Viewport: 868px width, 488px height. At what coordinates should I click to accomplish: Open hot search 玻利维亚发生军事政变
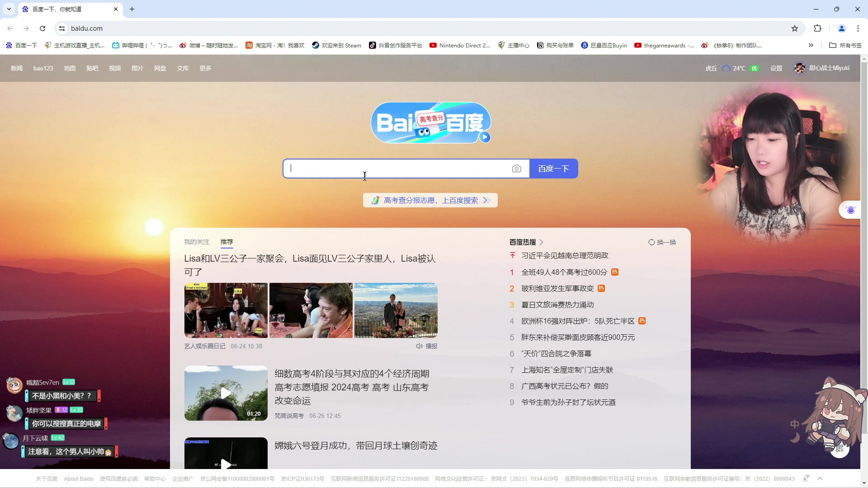pyautogui.click(x=557, y=288)
